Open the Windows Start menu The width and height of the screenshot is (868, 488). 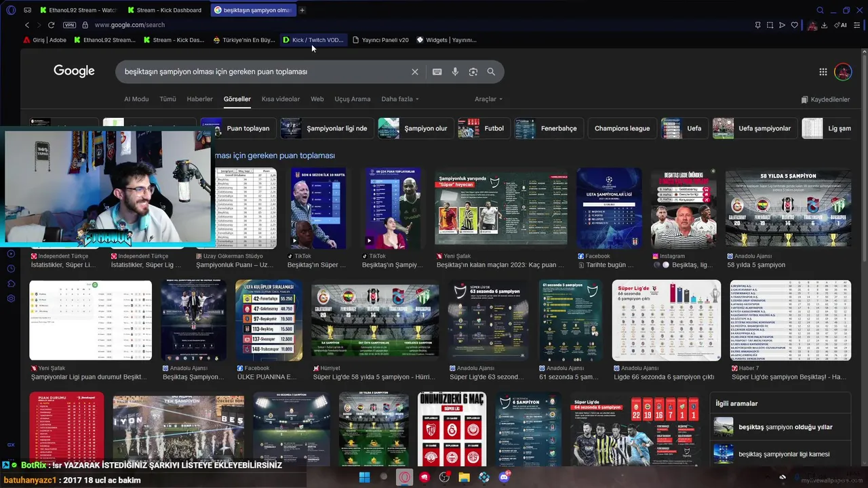tap(364, 477)
